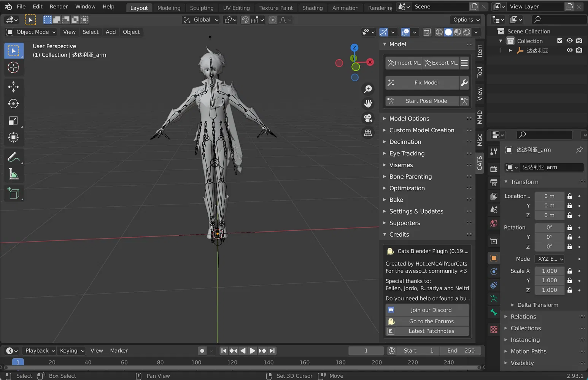Click the 3D Cursor tool

13,68
